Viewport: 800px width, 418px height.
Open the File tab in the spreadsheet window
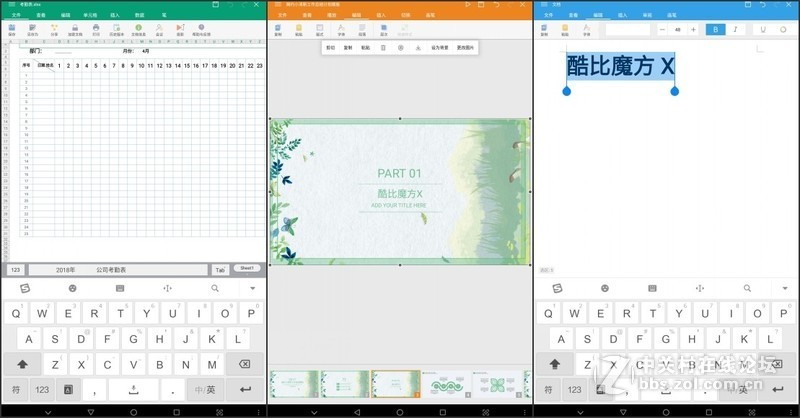[x=16, y=15]
